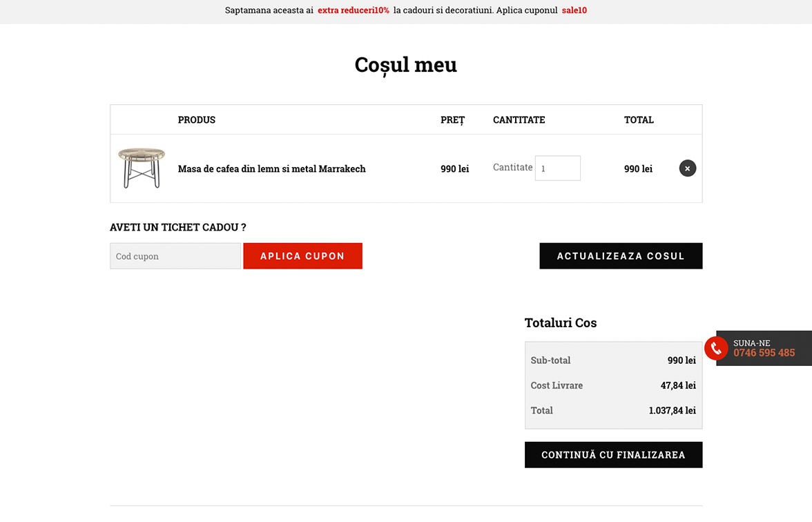Click the red phone call icon
This screenshot has height=522, width=812.
pyautogui.click(x=716, y=349)
